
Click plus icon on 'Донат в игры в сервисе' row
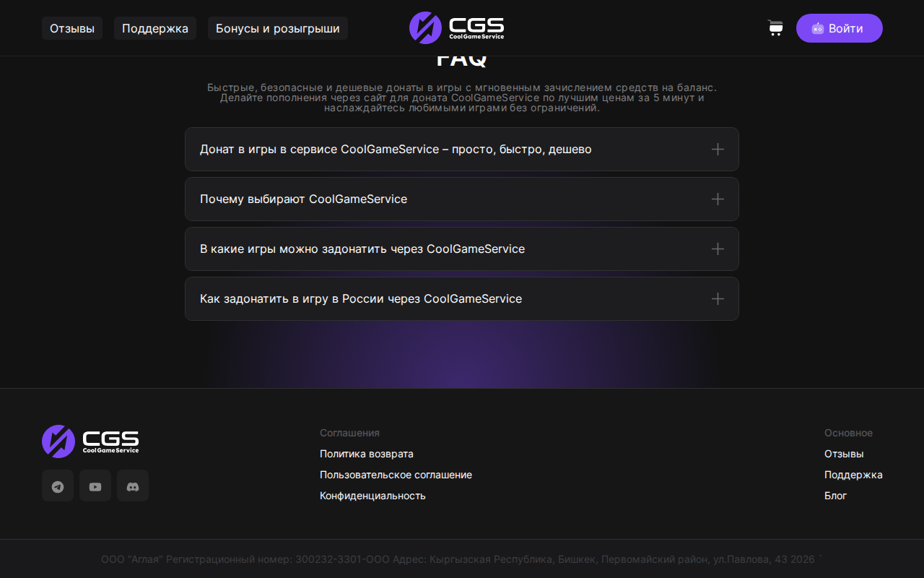click(x=718, y=149)
